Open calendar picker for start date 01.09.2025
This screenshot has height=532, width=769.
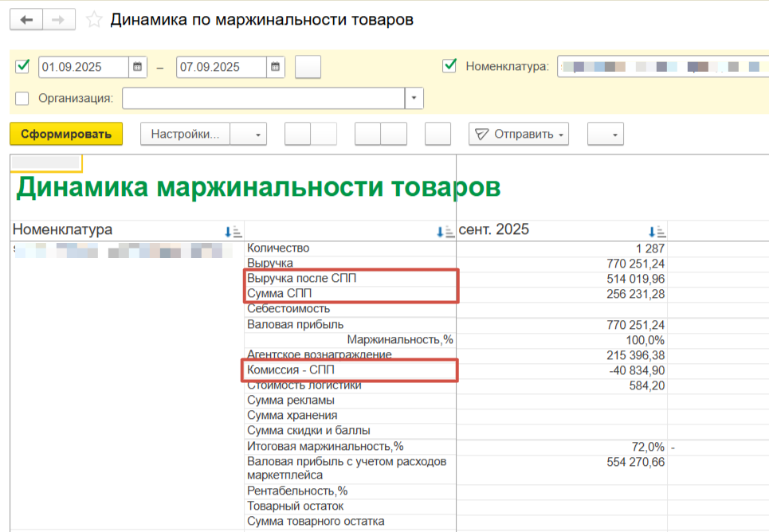[138, 67]
